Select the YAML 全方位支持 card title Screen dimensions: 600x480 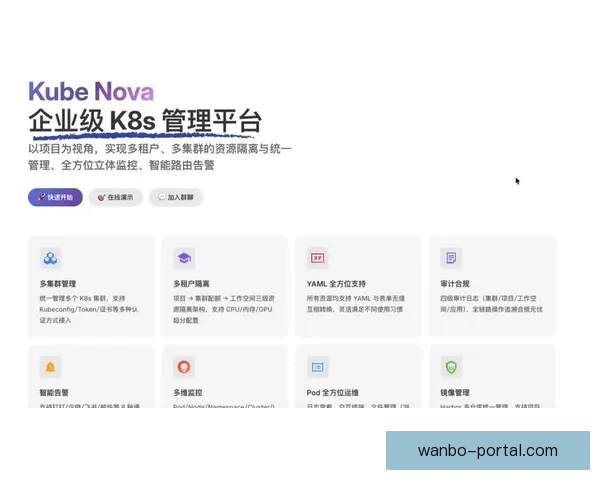tap(336, 284)
